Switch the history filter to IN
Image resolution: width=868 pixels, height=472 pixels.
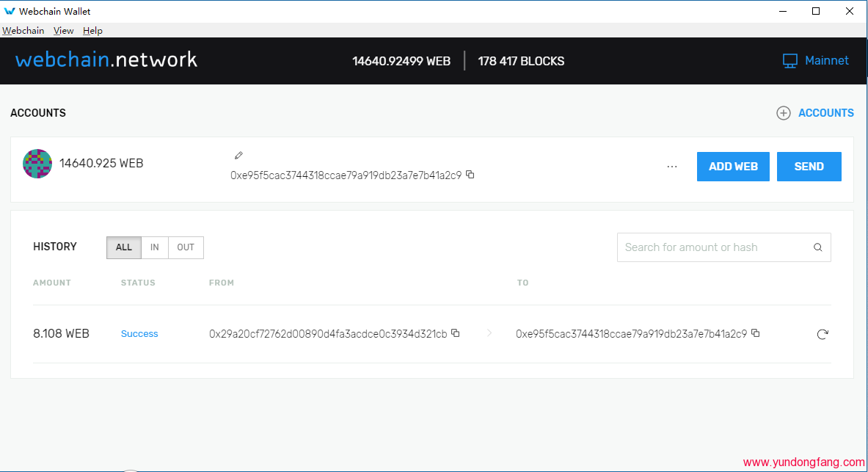(154, 247)
